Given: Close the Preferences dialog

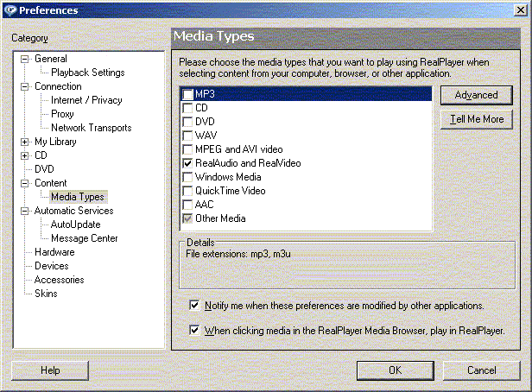Looking at the screenshot, I should (x=520, y=10).
